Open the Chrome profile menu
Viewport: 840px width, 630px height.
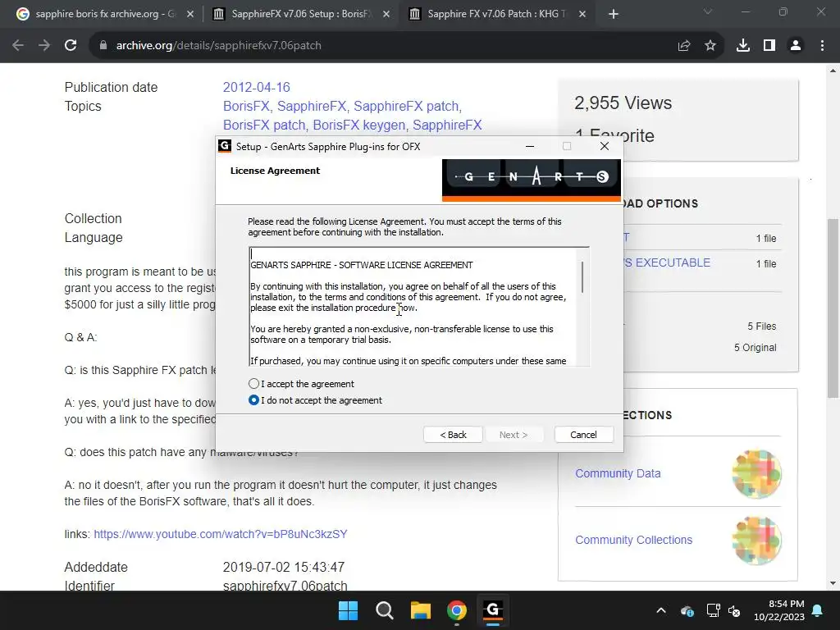click(x=796, y=46)
